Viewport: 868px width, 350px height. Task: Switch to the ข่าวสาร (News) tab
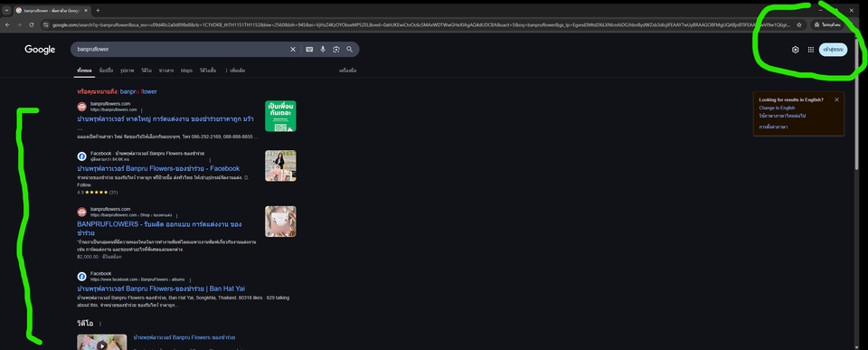(x=166, y=71)
